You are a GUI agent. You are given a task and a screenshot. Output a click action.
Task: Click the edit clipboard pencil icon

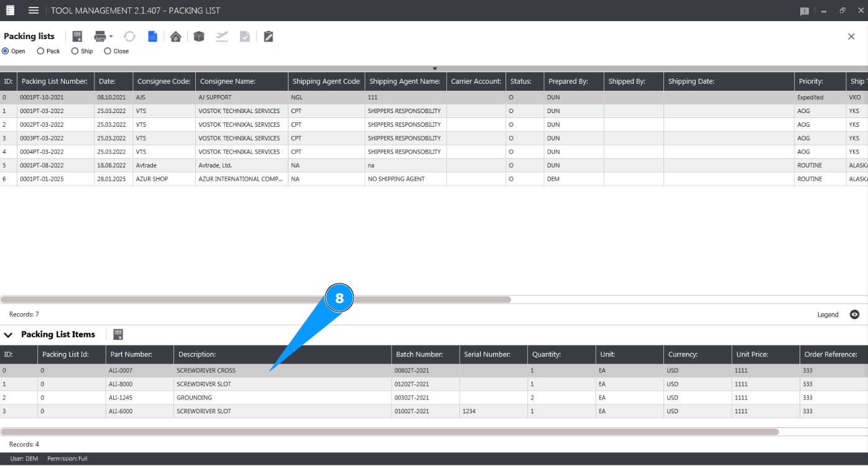pyautogui.click(x=269, y=37)
